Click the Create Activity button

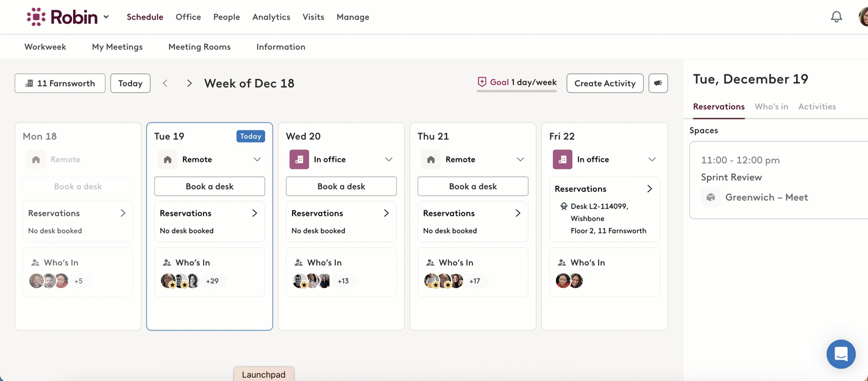[605, 84]
